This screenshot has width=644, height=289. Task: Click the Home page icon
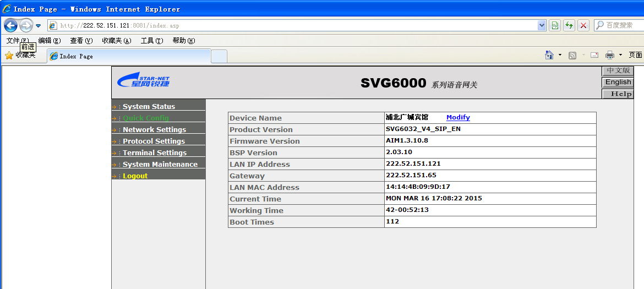(549, 55)
